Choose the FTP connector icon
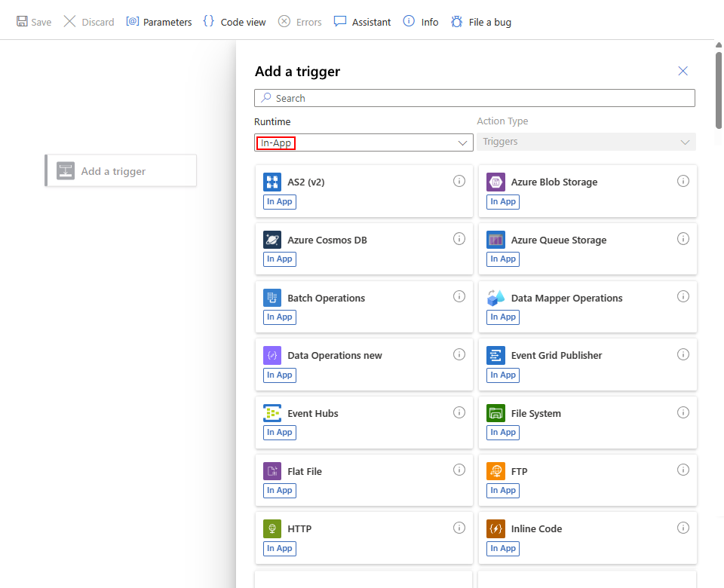 point(495,471)
